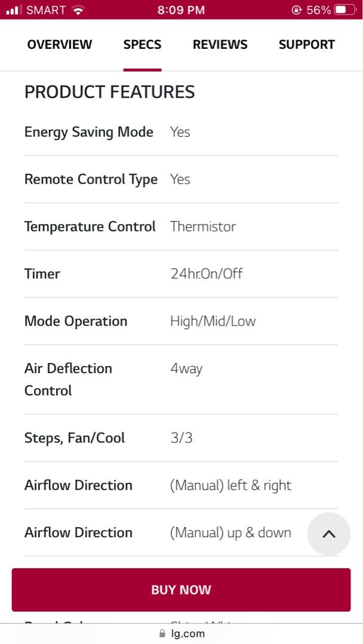This screenshot has width=363, height=644.
Task: Select the SPECS tab
Action: tap(142, 44)
